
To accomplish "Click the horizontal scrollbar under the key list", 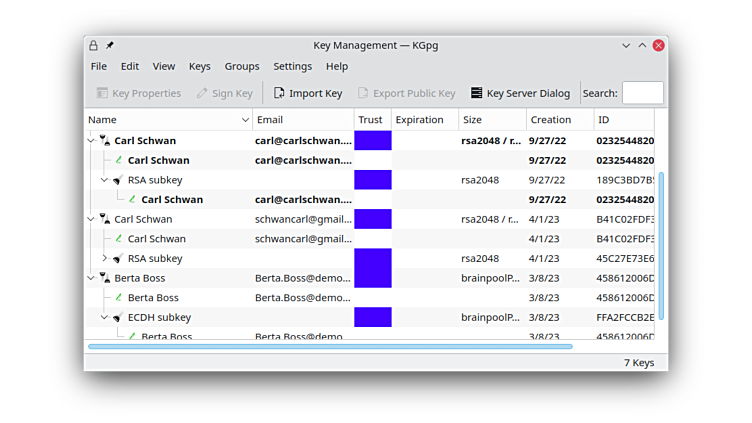I will 330,347.
